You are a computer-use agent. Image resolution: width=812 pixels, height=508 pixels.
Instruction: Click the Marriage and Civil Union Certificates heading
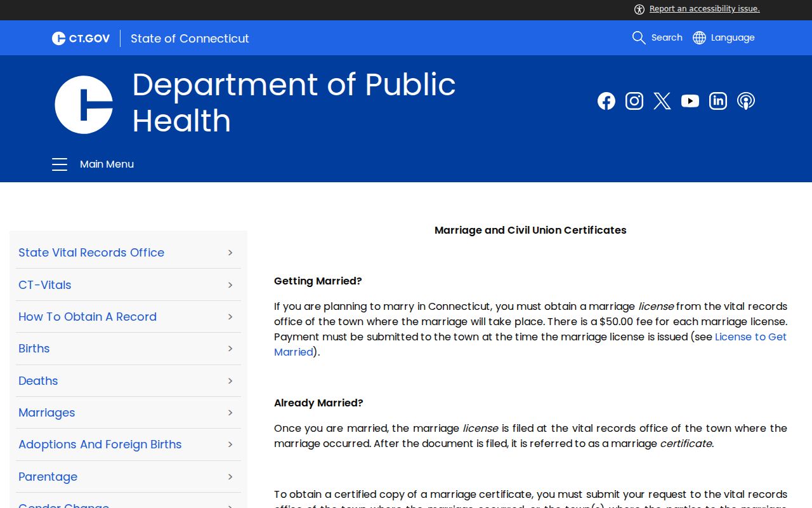(530, 231)
